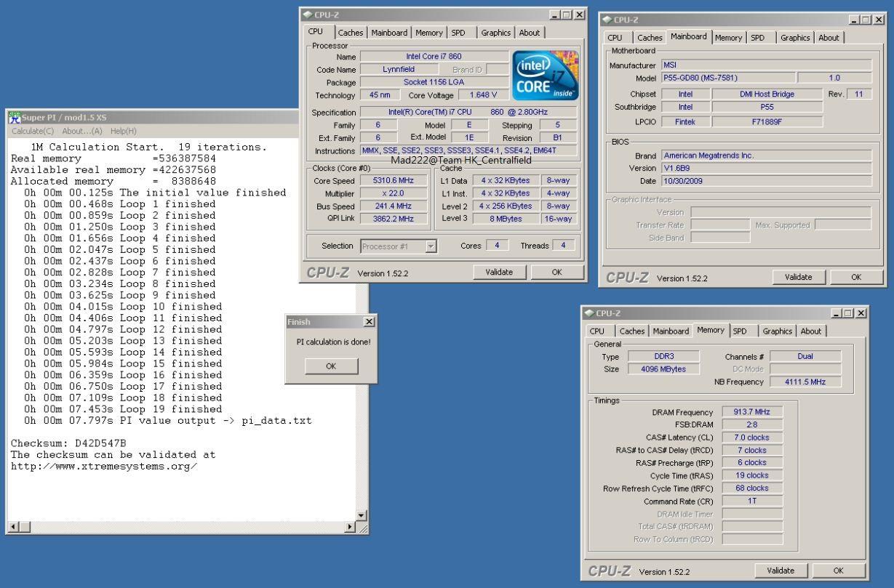Click the BIOS Brand American Megatrends field
The height and width of the screenshot is (588, 894).
[x=765, y=155]
